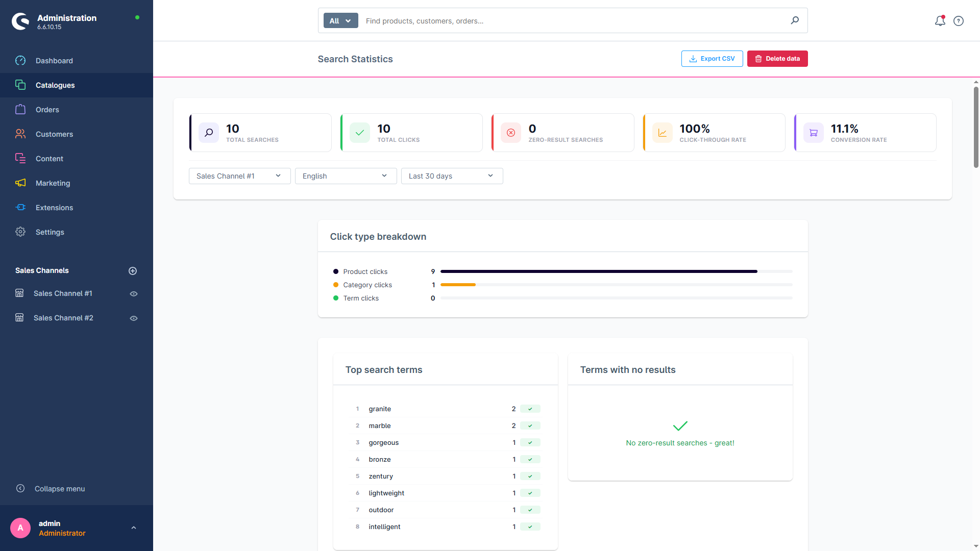
Task: Click the Product clicks progress bar
Action: pos(616,271)
